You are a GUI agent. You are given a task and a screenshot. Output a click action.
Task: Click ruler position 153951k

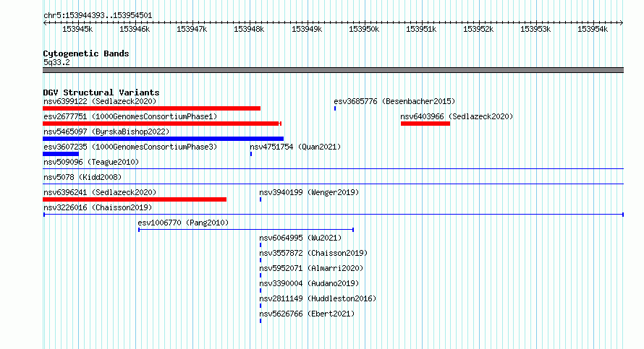coord(421,29)
